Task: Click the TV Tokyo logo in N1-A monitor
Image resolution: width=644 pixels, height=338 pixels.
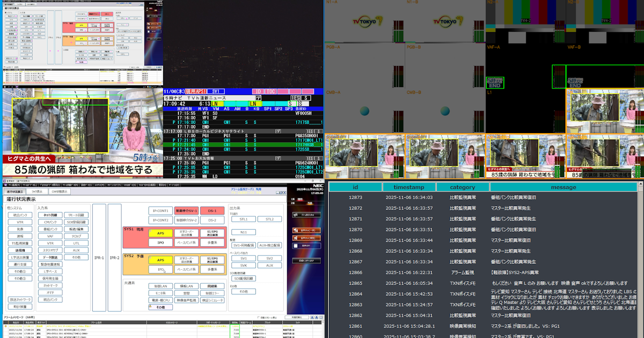Action: point(364,20)
